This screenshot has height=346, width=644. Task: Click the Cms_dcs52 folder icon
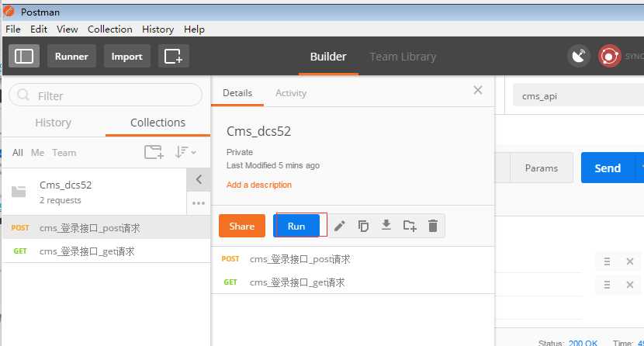tap(19, 192)
